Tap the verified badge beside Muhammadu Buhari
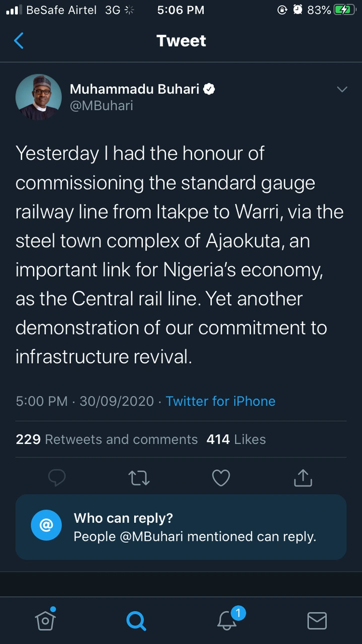The width and height of the screenshot is (362, 644). tap(209, 89)
